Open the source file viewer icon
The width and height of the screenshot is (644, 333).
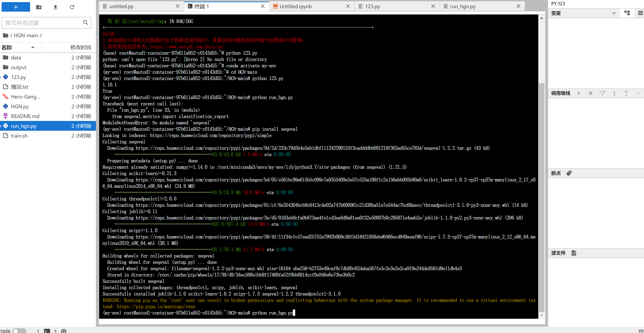tap(573, 253)
